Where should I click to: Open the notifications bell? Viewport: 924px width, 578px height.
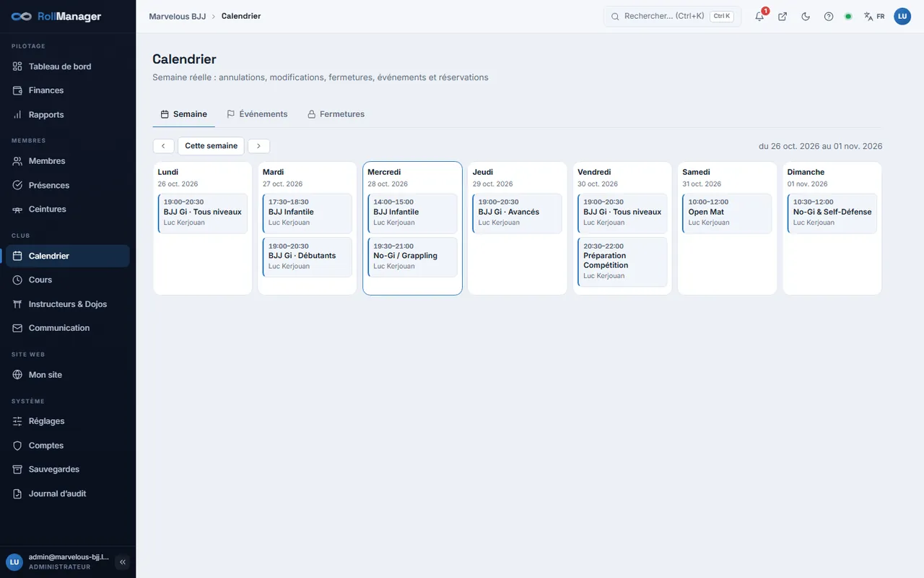click(x=759, y=17)
